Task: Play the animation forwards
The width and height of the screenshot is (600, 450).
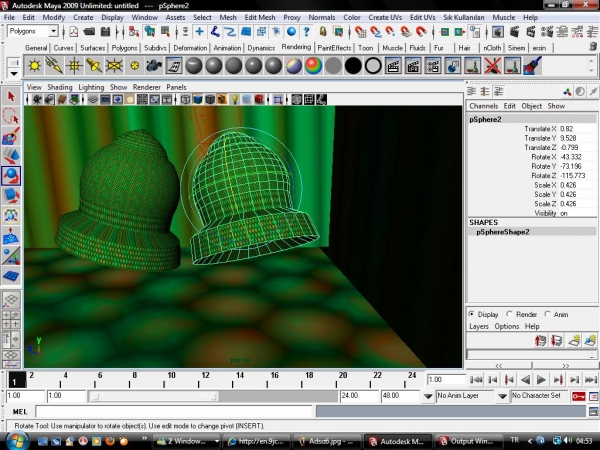Action: pyautogui.click(x=541, y=380)
